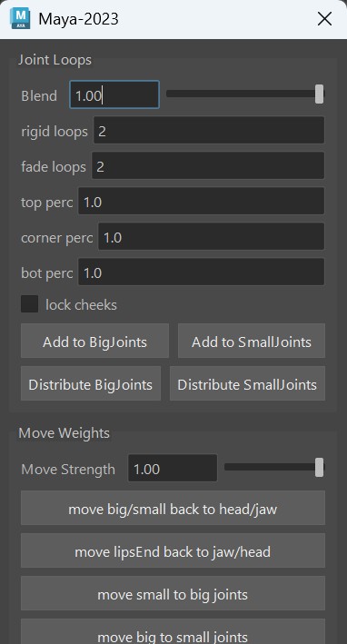Click move lipsEnd back to jaw/head
The image size is (347, 644).
click(173, 550)
